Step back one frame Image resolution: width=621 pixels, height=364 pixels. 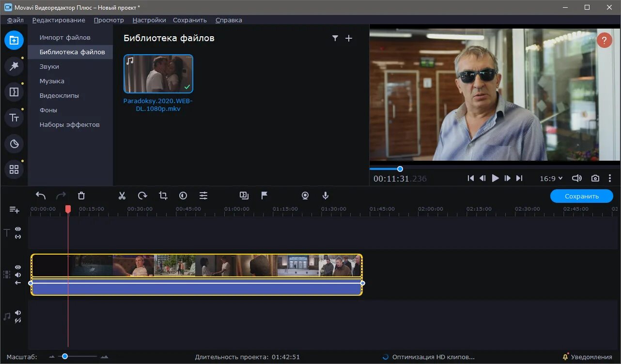click(x=482, y=178)
